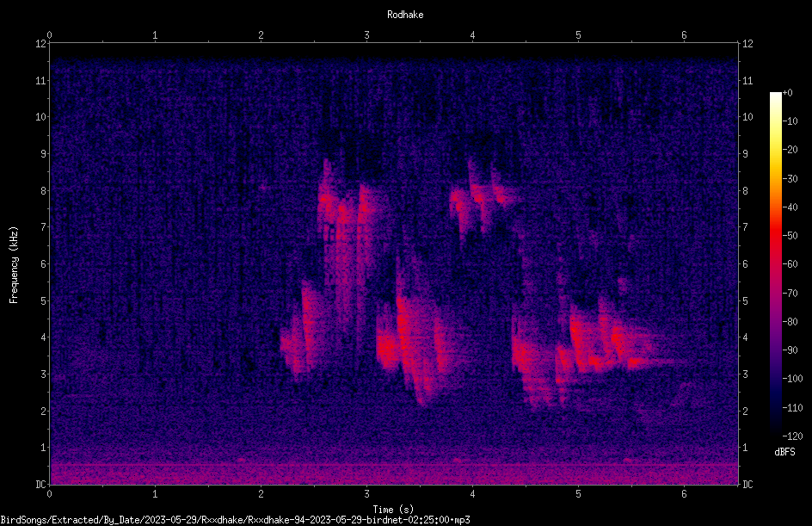Click the -50 mark on dBFS color scale

pos(790,235)
